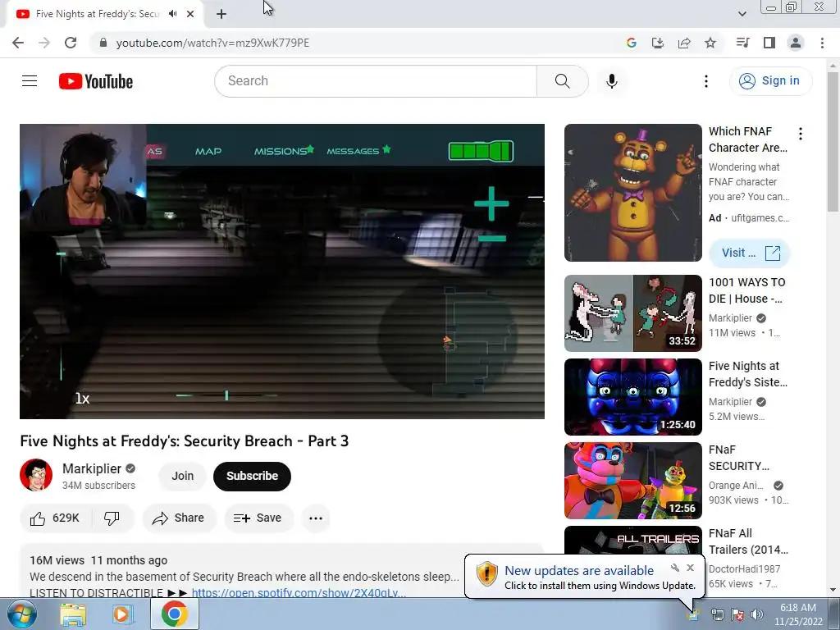Open Markiplier channel name link

tap(92, 468)
